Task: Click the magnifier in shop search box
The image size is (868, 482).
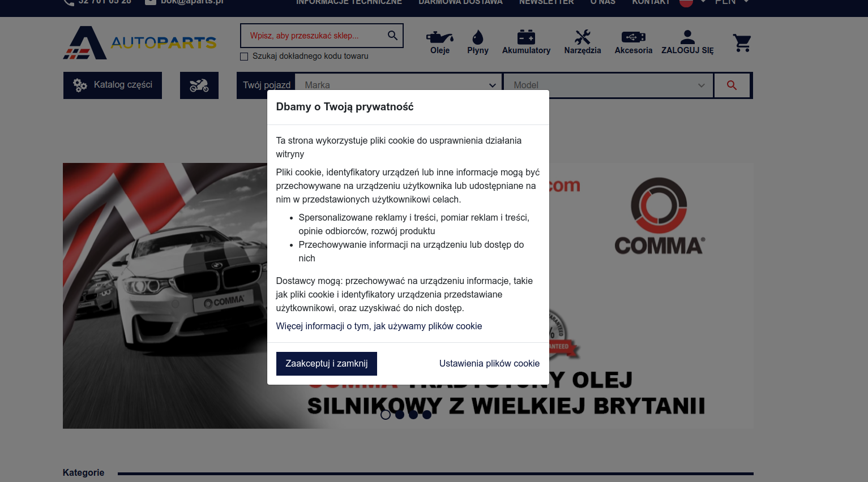Action: 392,36
